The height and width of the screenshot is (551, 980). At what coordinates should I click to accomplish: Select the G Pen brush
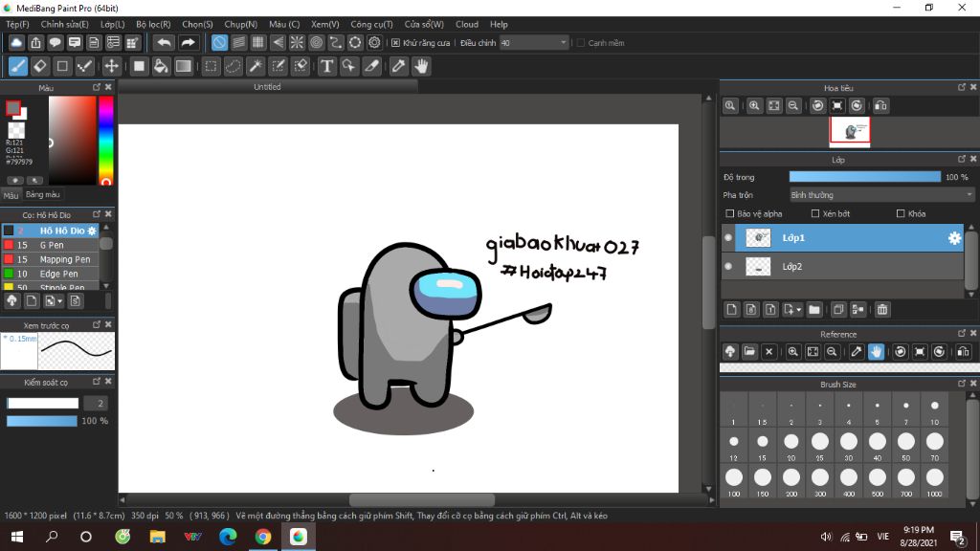pyautogui.click(x=51, y=245)
